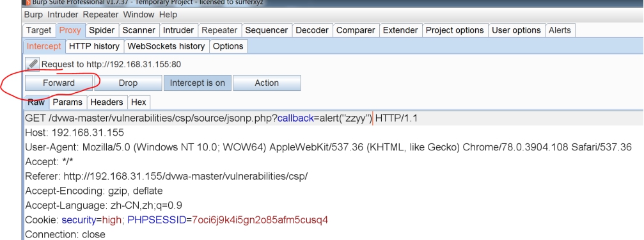Go to the Spider tab
The image size is (644, 240).
(102, 31)
